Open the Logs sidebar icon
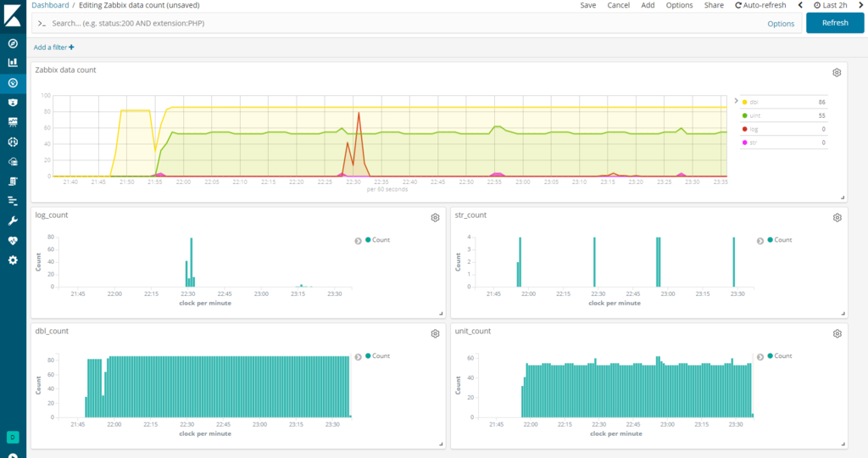The height and width of the screenshot is (458, 868). click(13, 182)
